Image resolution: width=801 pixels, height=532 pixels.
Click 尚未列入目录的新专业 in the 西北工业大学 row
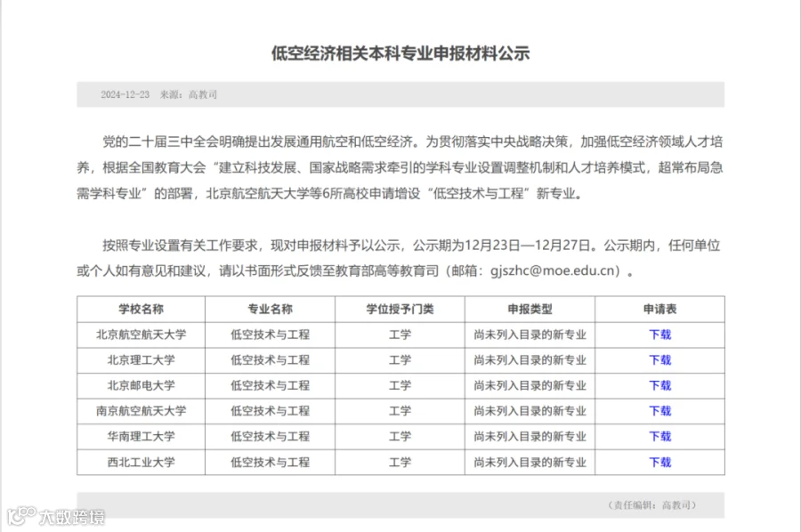click(530, 463)
